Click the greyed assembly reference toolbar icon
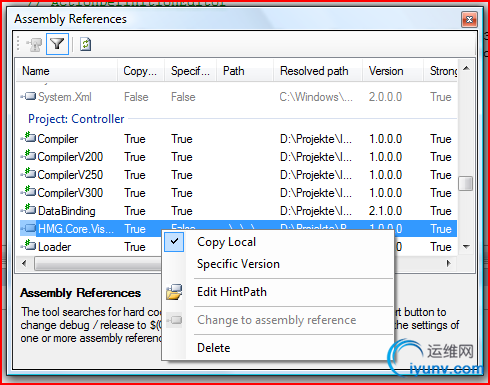The height and width of the screenshot is (385, 490). (34, 44)
